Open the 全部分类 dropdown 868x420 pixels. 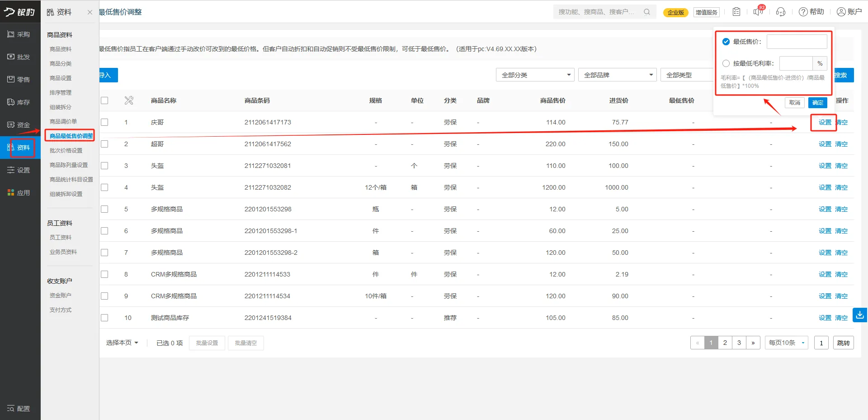pos(535,75)
